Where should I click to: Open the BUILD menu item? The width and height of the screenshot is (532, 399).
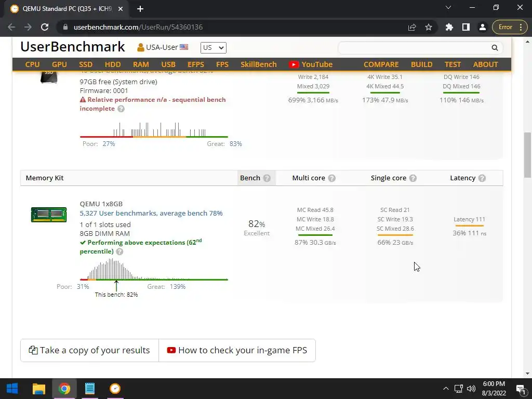pos(422,64)
